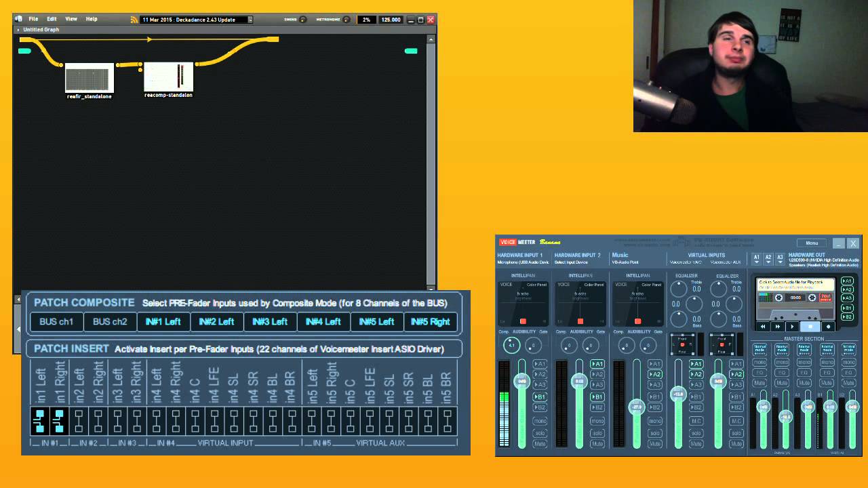Select IN#5 Right in Patch Composite
The image size is (868, 488).
(431, 322)
